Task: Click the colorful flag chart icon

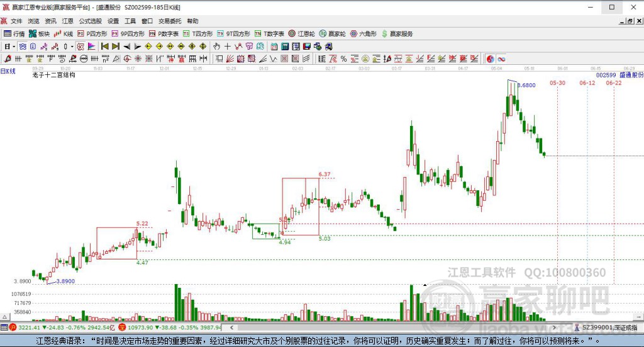Action: tap(91, 47)
